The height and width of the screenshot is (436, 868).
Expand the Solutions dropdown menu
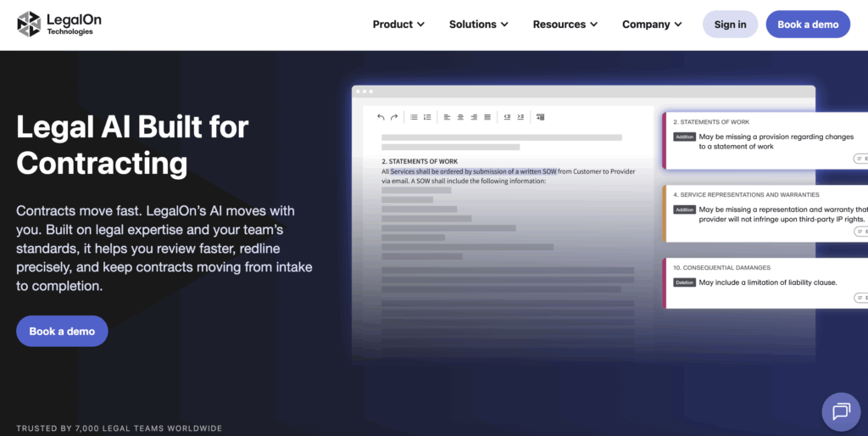point(478,25)
